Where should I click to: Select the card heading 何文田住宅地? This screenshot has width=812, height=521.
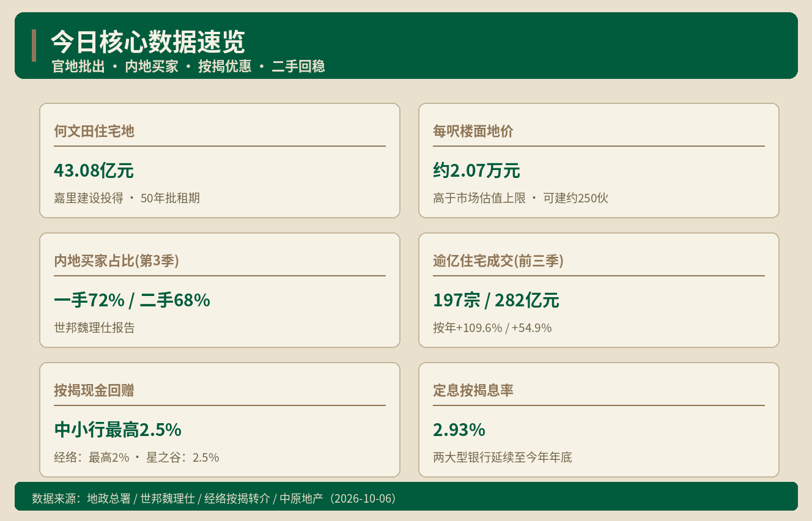point(94,131)
